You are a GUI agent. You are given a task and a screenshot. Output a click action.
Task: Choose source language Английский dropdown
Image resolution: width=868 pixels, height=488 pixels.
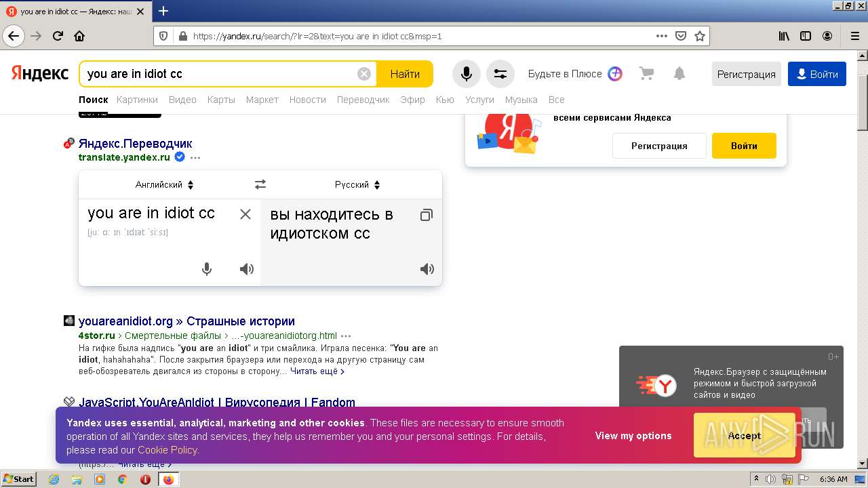165,184
